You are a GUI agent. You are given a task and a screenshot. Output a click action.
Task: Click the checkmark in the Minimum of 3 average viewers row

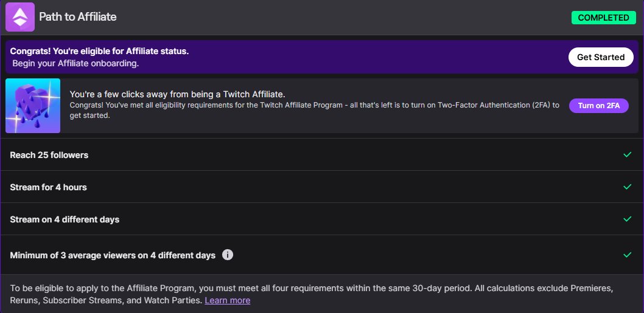[x=627, y=255]
